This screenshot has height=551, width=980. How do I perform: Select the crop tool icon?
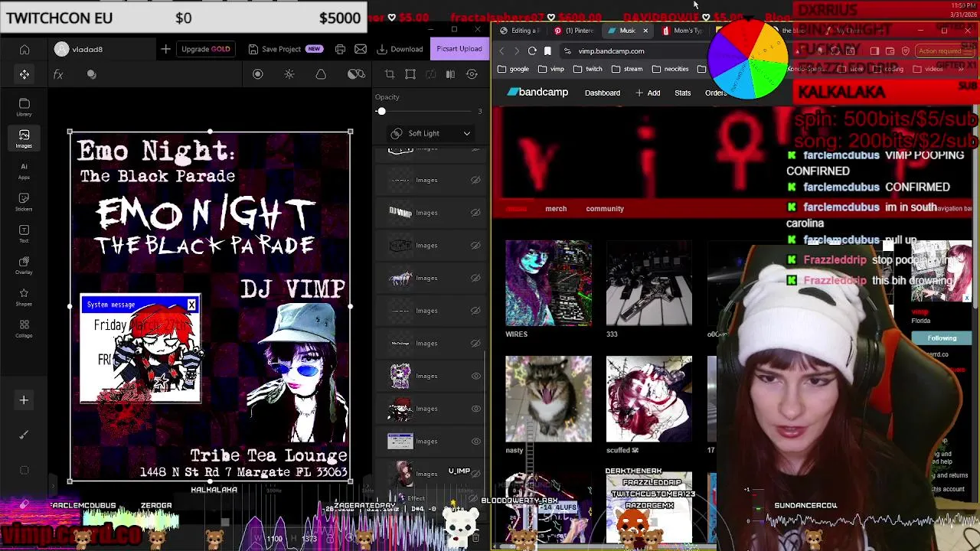tap(390, 74)
